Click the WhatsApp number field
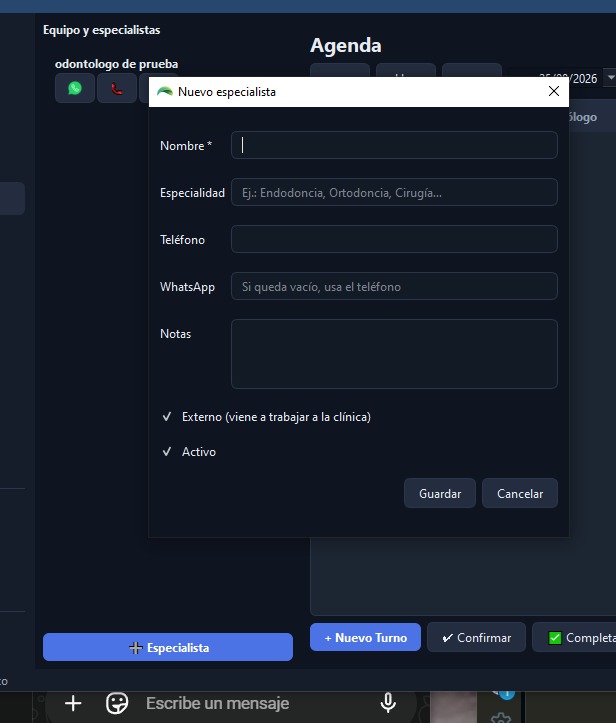The height and width of the screenshot is (723, 616). tap(394, 286)
